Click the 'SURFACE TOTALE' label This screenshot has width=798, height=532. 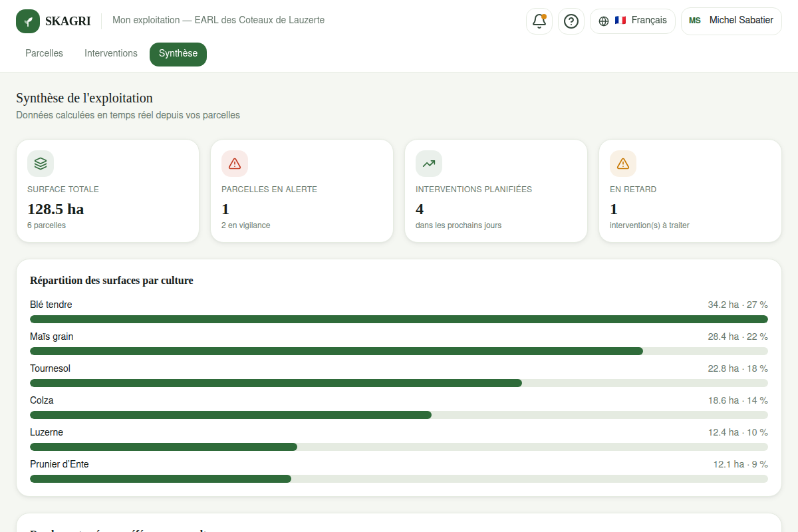[63, 190]
